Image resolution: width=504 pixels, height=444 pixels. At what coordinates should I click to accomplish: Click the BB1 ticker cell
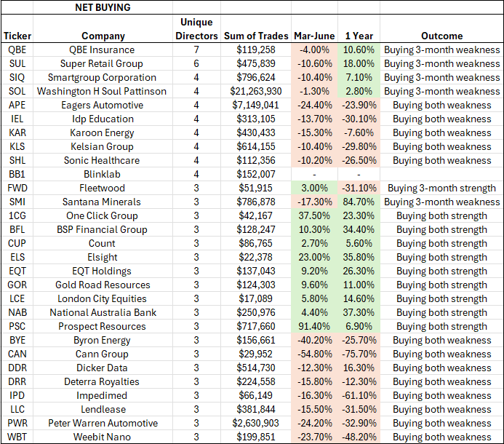coord(17,174)
